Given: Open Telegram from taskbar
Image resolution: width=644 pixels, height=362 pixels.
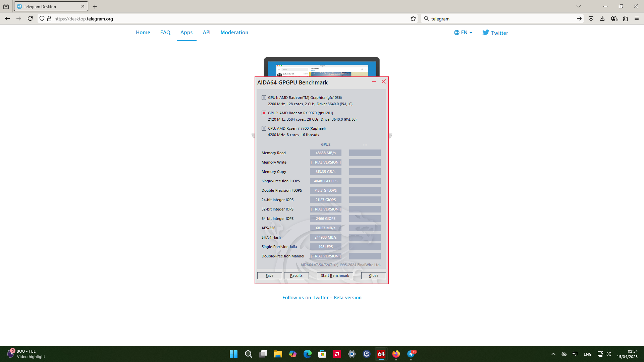Looking at the screenshot, I should click(411, 354).
